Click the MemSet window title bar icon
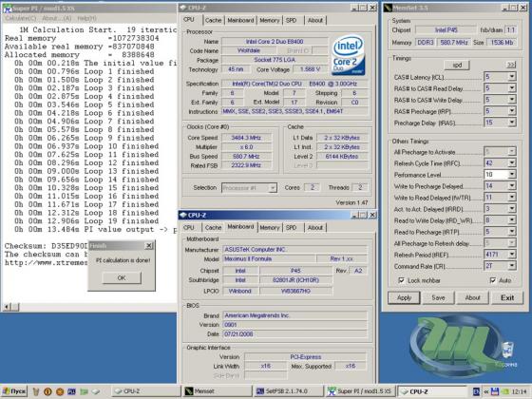This screenshot has width=532, height=399. coord(388,8)
